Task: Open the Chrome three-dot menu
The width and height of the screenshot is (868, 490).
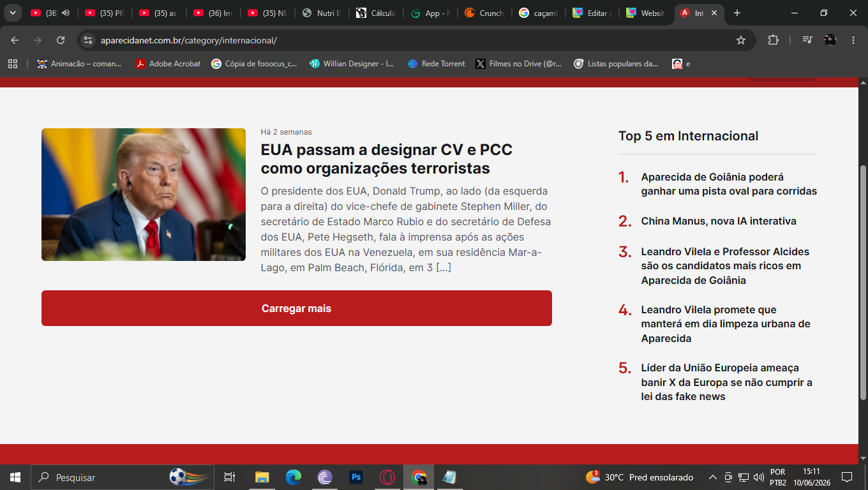Action: (x=853, y=40)
